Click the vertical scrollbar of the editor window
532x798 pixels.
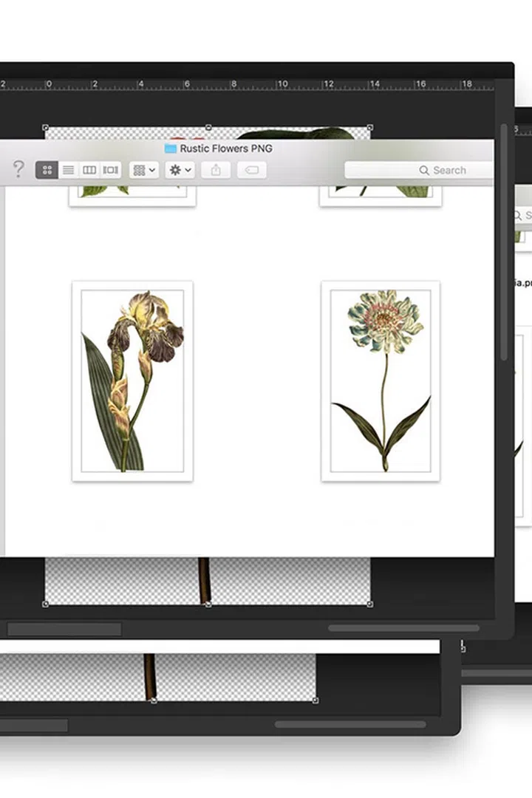pos(505,244)
